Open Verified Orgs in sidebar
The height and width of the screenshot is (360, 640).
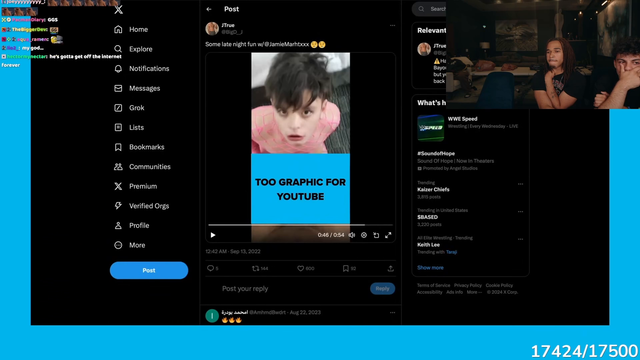tap(141, 206)
